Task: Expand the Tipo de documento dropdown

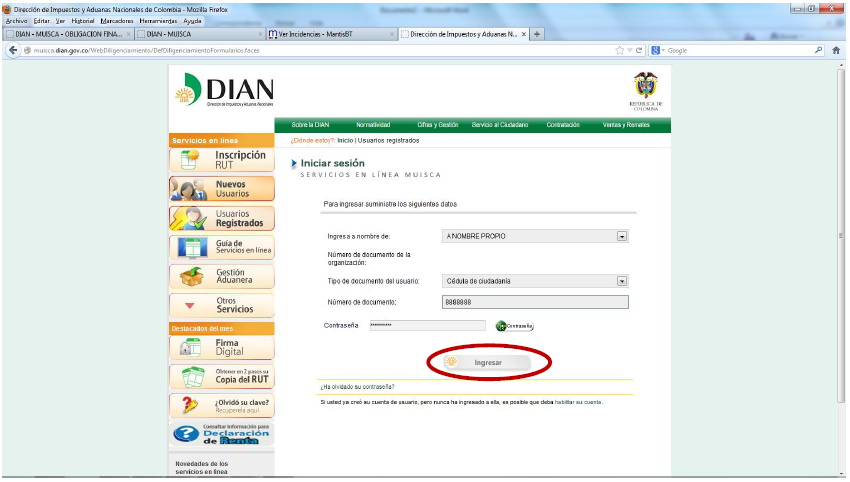Action: click(x=622, y=281)
